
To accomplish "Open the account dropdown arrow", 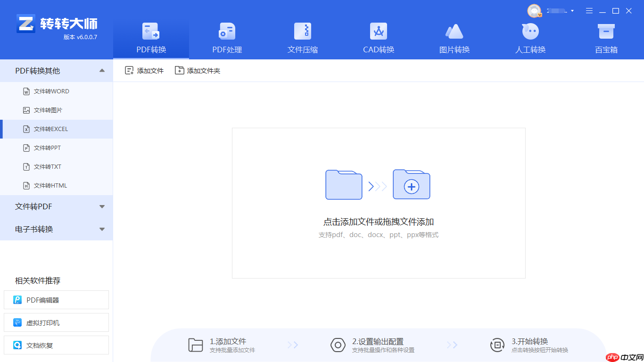I will pos(572,11).
